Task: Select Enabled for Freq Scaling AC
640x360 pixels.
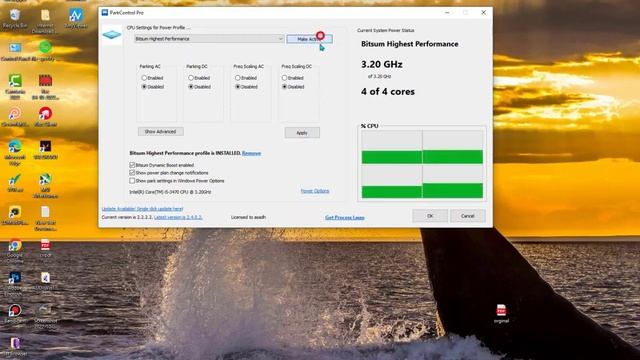Action: click(x=246, y=78)
